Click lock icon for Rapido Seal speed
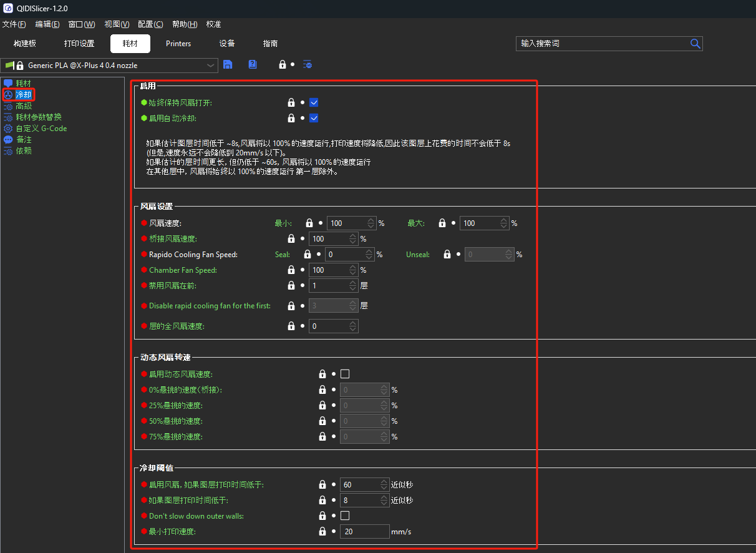This screenshot has height=553, width=756. coord(307,254)
